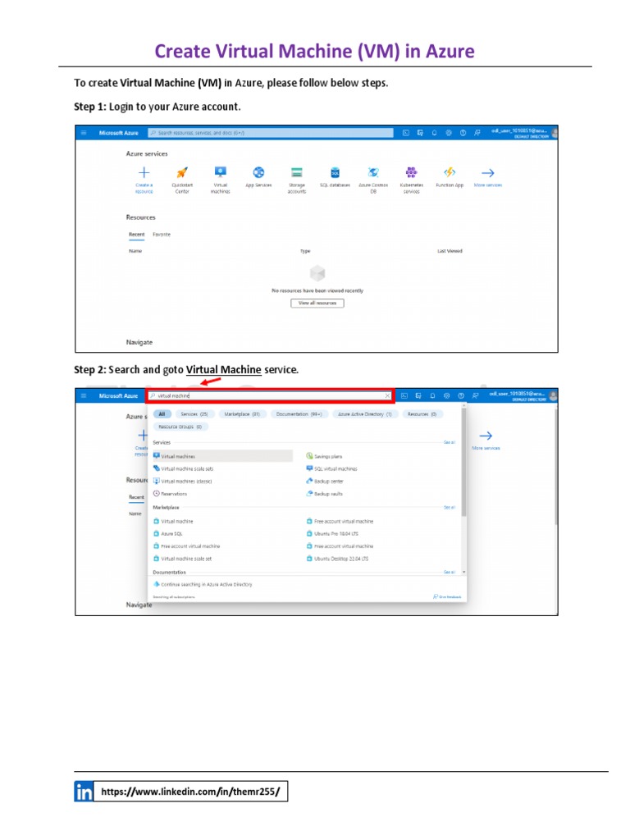Viewport: 630px width, 840px height.
Task: Open Function App icon
Action: (x=450, y=172)
